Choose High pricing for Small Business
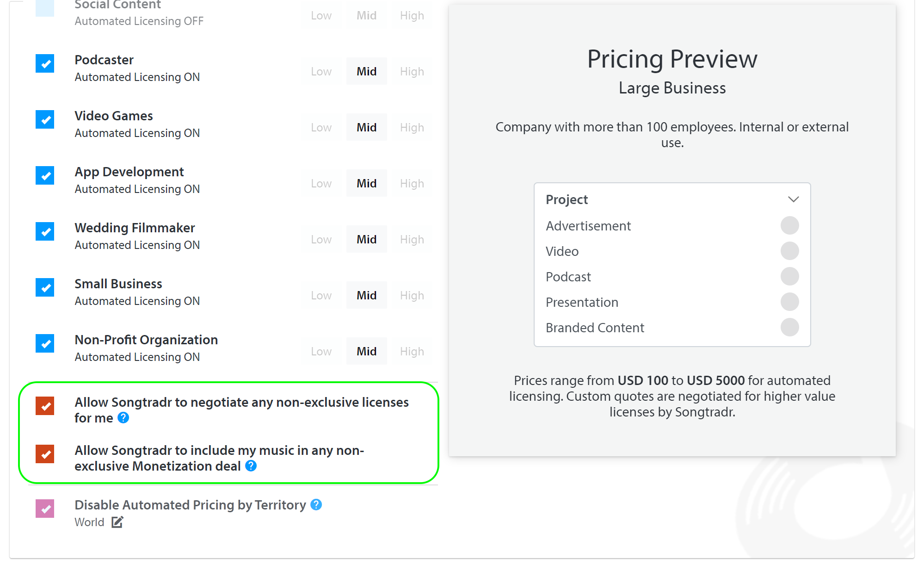This screenshot has height=565, width=924. [x=412, y=295]
